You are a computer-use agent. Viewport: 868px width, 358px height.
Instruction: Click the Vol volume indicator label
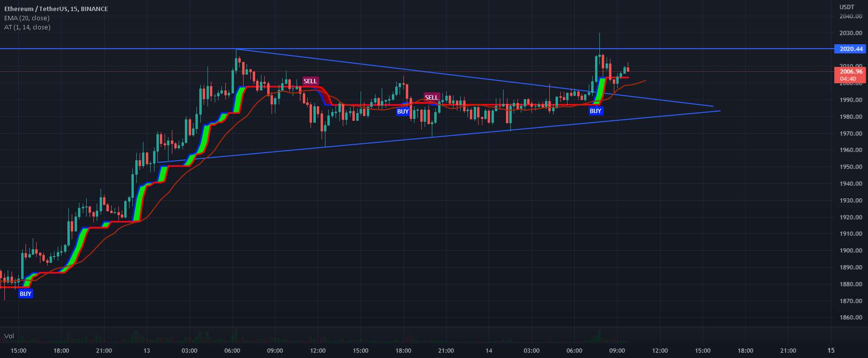pyautogui.click(x=9, y=336)
